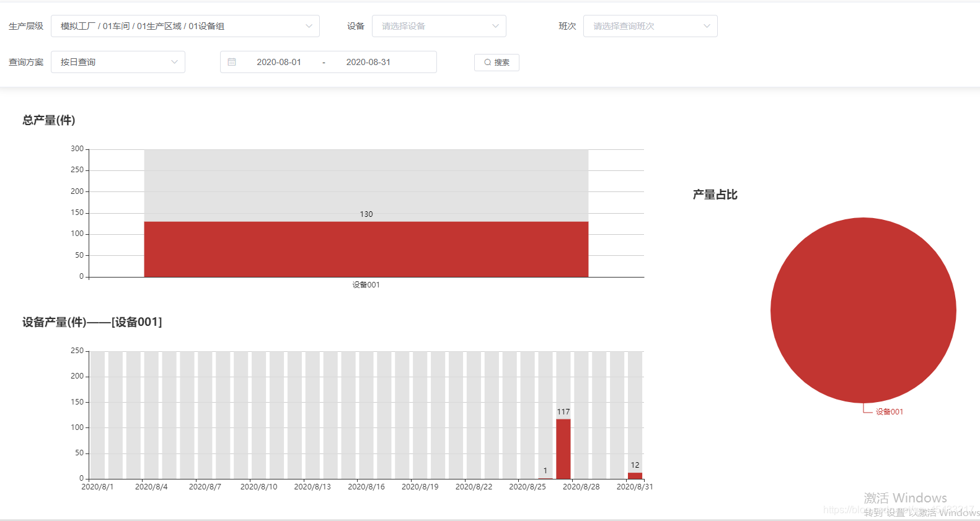Click the bar labeled 12 on 2020/8/31
This screenshot has height=521, width=980.
pos(635,476)
